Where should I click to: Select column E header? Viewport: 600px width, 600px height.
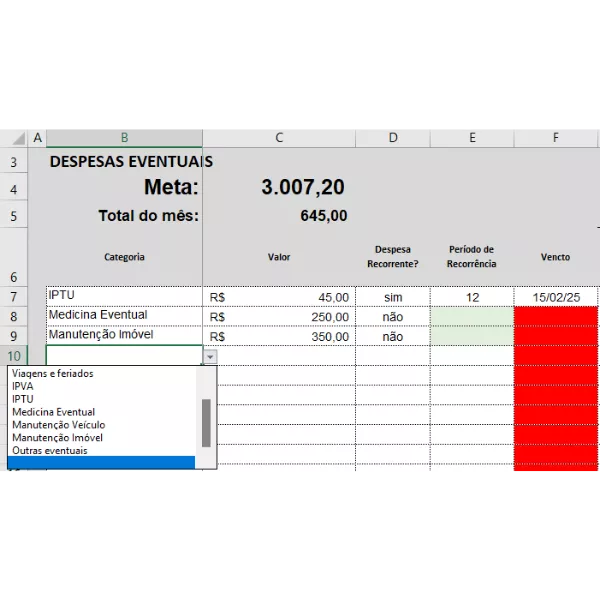pyautogui.click(x=472, y=138)
